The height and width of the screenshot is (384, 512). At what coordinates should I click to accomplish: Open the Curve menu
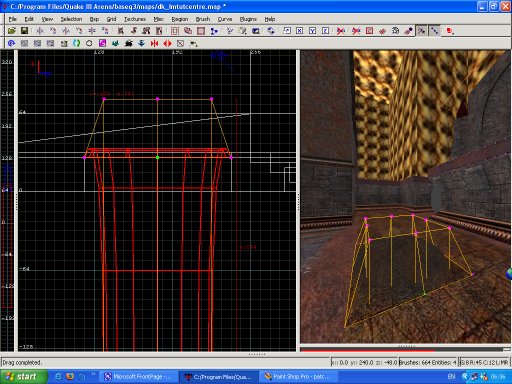click(x=225, y=19)
